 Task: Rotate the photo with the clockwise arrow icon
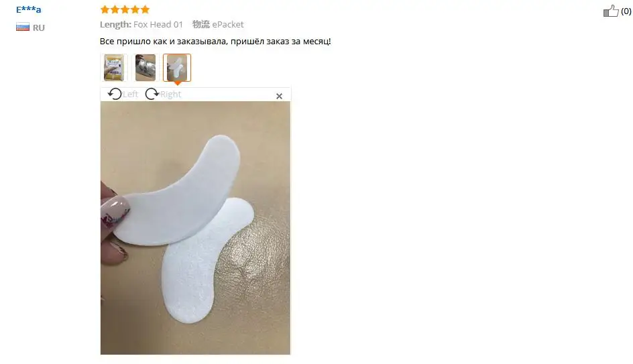[152, 94]
